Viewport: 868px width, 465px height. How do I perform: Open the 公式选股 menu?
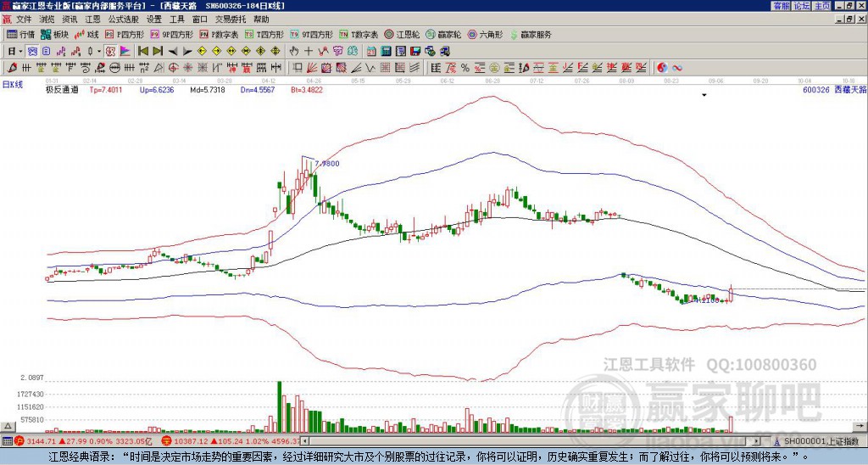(x=124, y=20)
